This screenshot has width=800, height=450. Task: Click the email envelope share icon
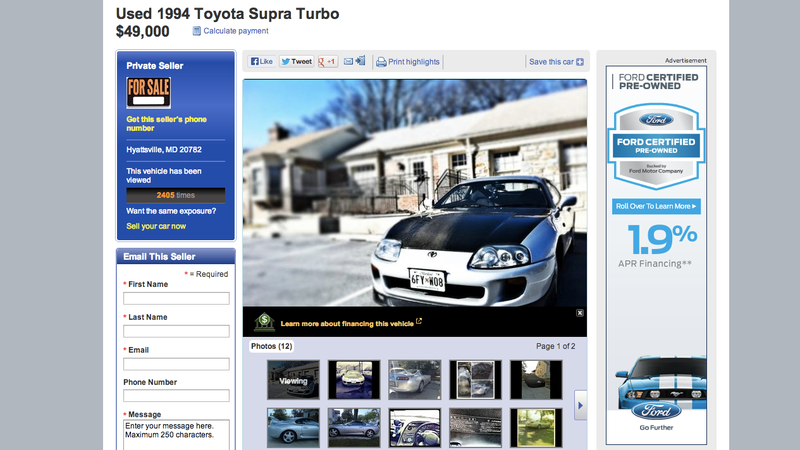tap(348, 62)
